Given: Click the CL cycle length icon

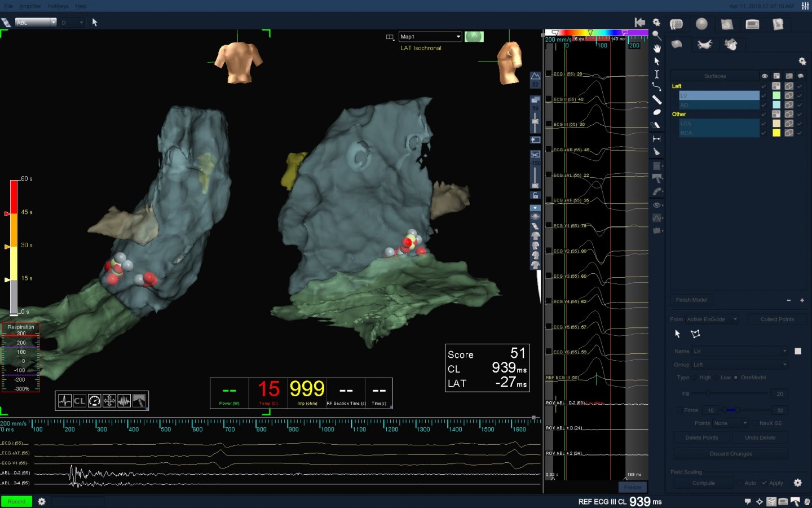Looking at the screenshot, I should pos(80,401).
